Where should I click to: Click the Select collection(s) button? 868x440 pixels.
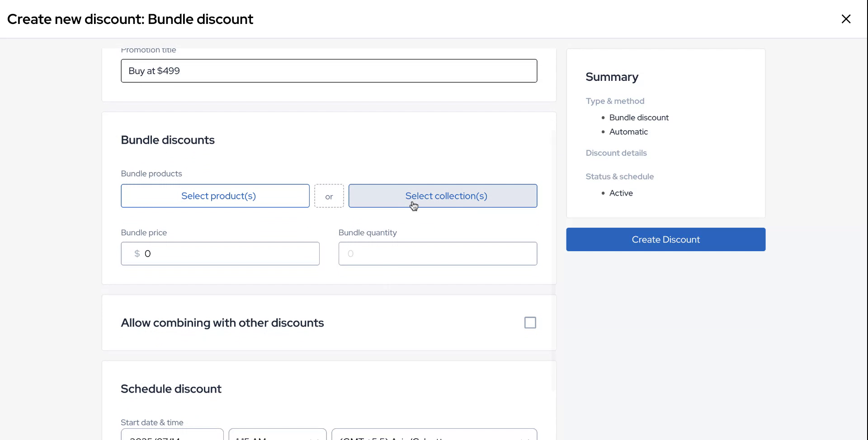click(x=443, y=196)
